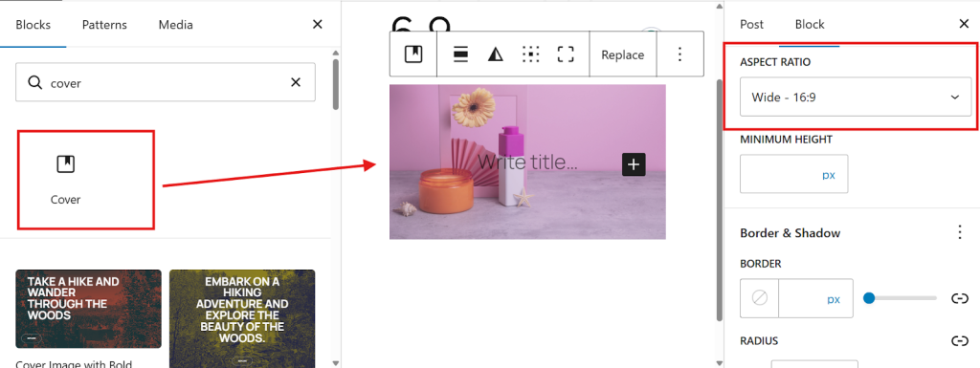Click Replace in the block toolbar
The image size is (980, 368).
pyautogui.click(x=622, y=54)
